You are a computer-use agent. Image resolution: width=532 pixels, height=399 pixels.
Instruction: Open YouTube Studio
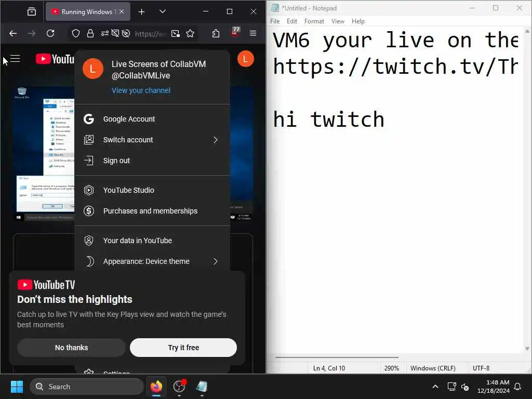point(152,190)
